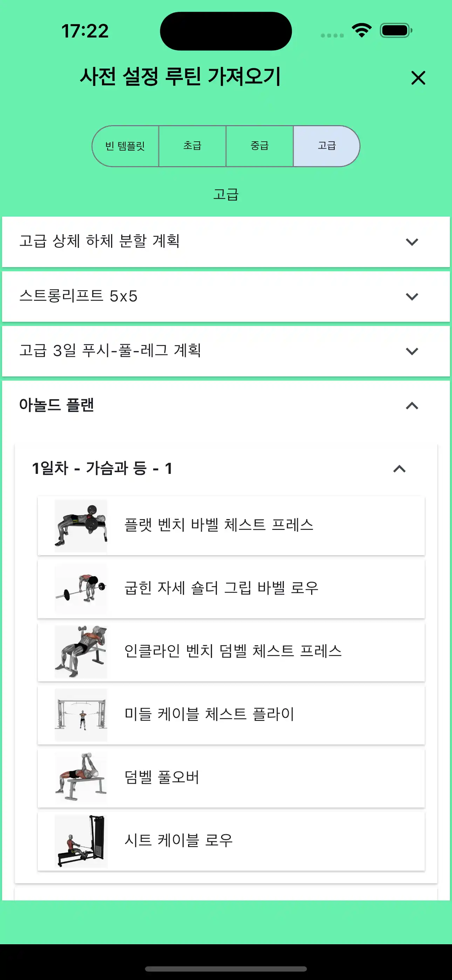
Task: Open the 고급 3일 푸시-풀-레그 계획
Action: [226, 351]
